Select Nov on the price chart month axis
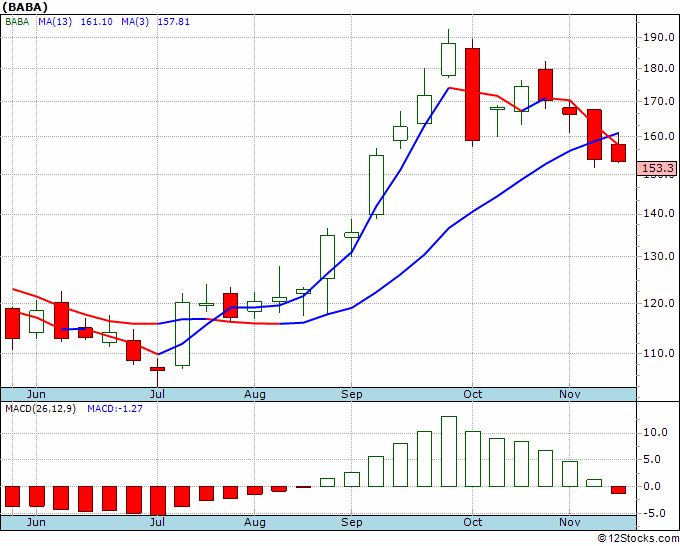The height and width of the screenshot is (546, 680). 569,394
